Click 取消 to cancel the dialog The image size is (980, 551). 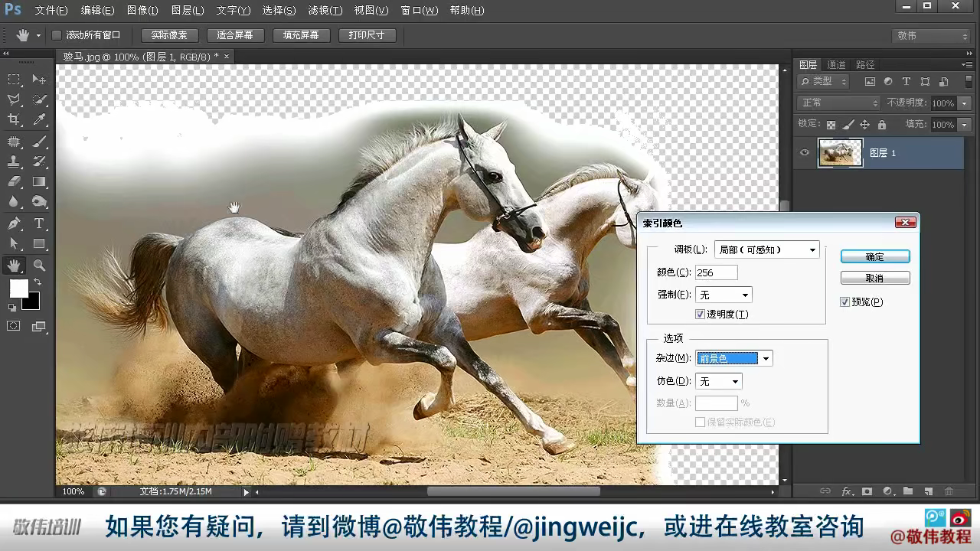pyautogui.click(x=875, y=279)
